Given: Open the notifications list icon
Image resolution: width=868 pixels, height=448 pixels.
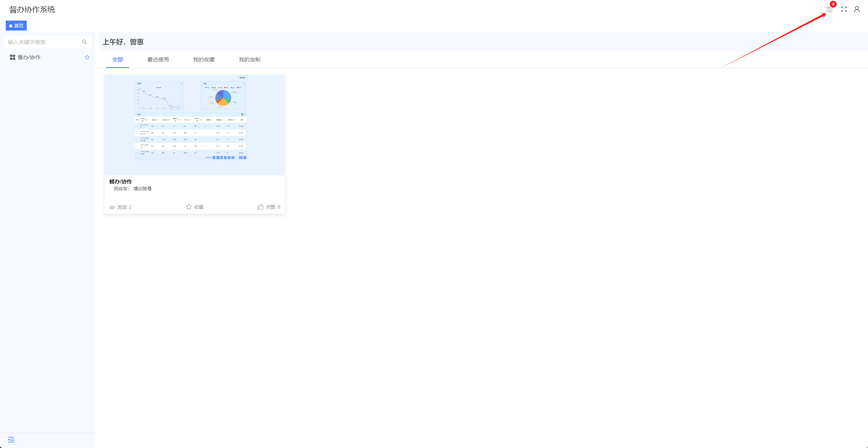Looking at the screenshot, I should click(x=829, y=10).
